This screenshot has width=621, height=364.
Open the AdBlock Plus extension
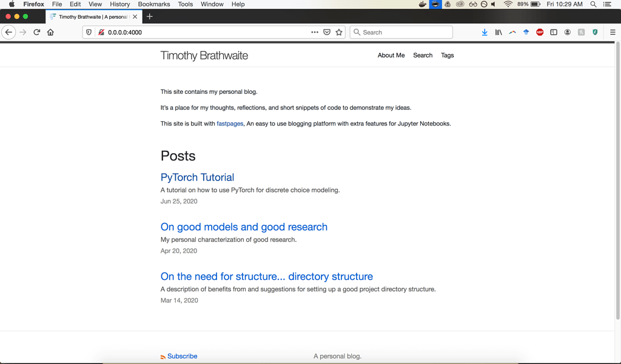(x=539, y=32)
